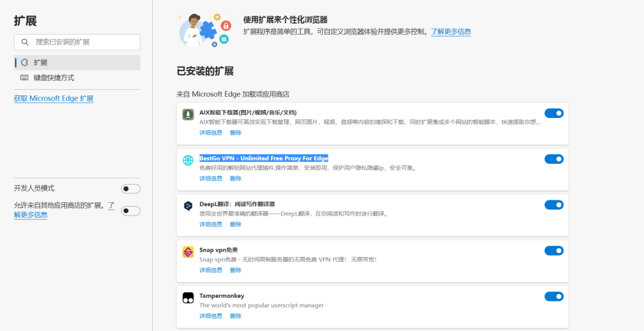Enable 开发人员模式 toggle

(131, 188)
